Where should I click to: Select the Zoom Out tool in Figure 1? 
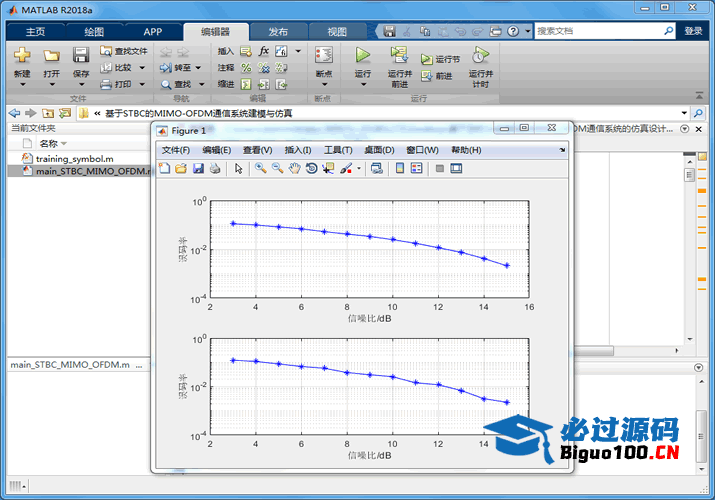point(278,168)
